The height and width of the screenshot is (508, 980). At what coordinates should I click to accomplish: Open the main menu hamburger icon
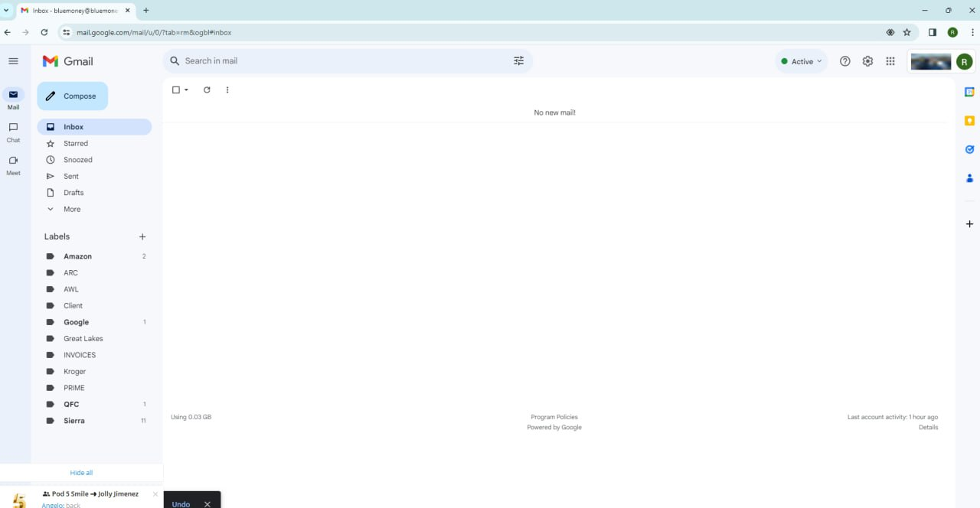(13, 61)
